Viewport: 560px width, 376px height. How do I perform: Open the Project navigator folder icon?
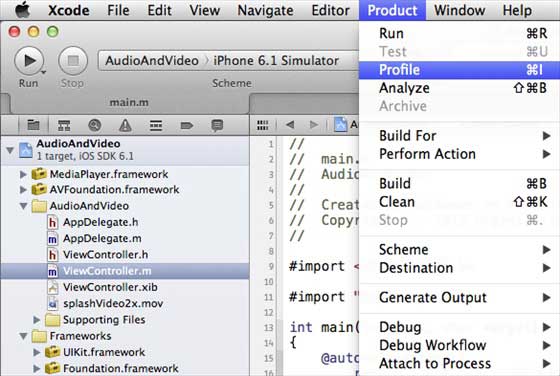click(33, 125)
